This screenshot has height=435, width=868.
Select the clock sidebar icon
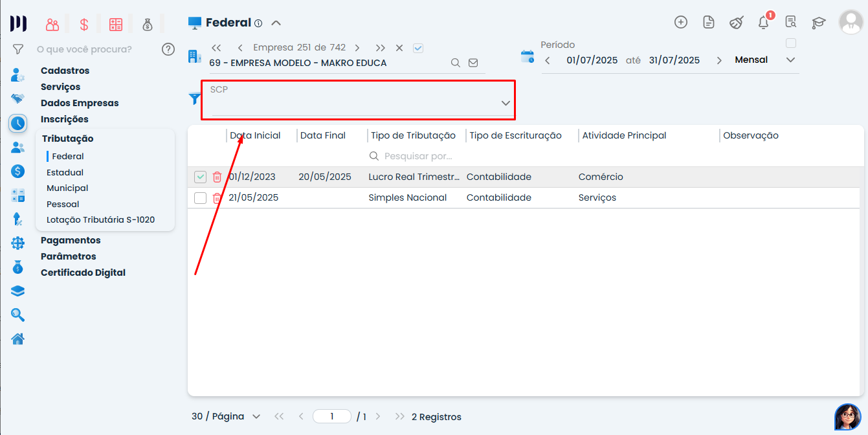click(x=17, y=123)
